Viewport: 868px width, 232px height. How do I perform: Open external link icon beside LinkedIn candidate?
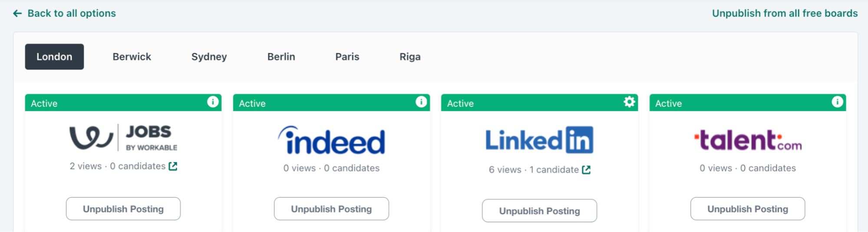(x=586, y=170)
